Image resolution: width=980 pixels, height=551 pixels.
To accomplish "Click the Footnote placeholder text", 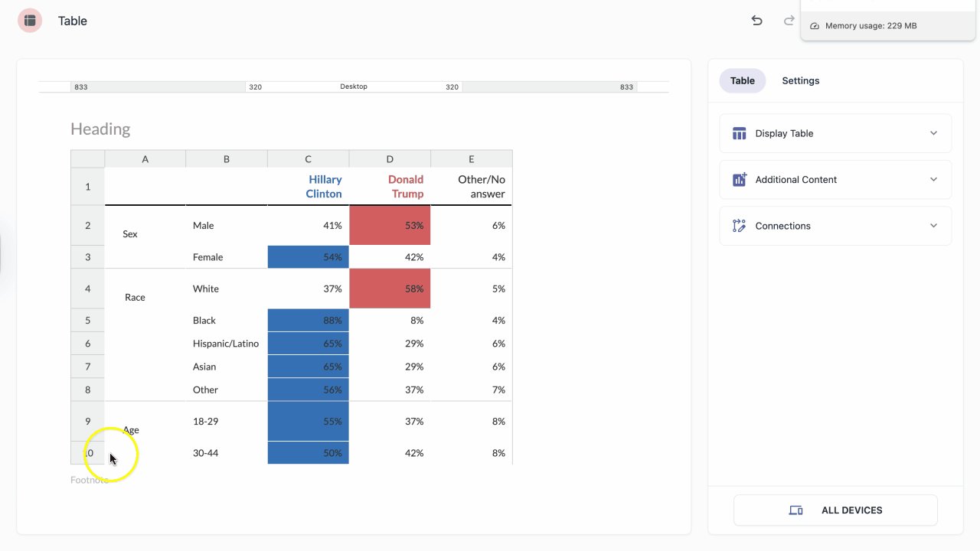I will pos(90,480).
